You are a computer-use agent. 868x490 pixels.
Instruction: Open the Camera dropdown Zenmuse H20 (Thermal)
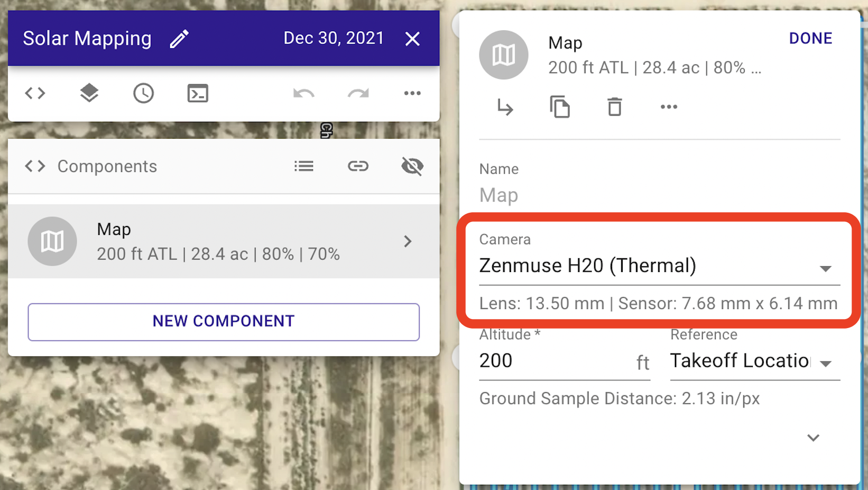659,266
